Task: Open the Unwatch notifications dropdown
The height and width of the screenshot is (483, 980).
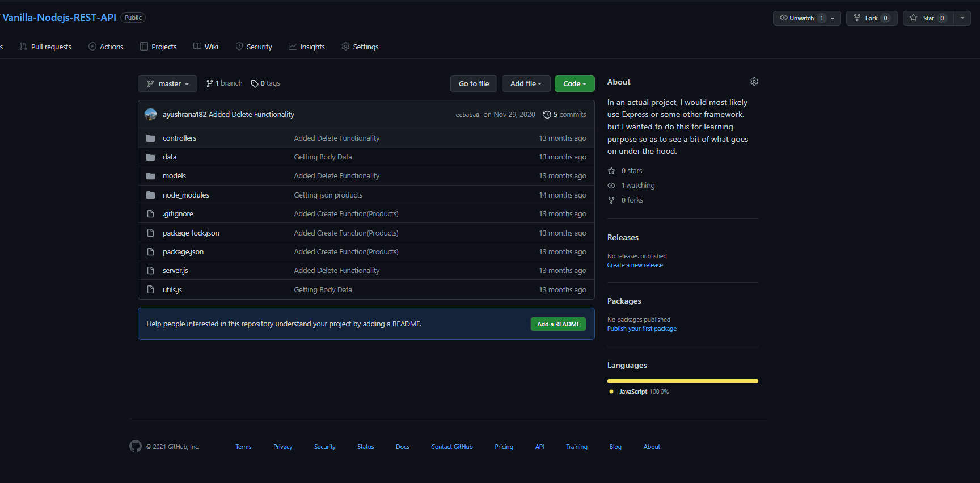Action: [x=806, y=18]
